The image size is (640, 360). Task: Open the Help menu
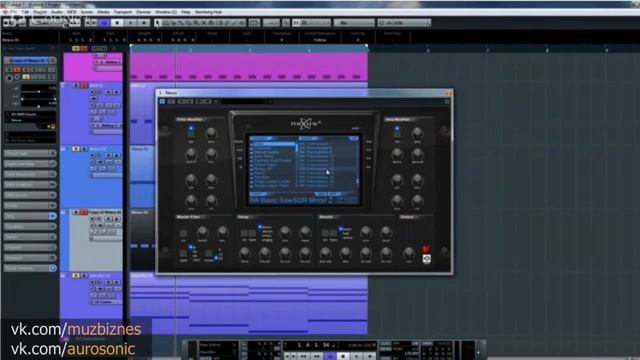[186, 12]
